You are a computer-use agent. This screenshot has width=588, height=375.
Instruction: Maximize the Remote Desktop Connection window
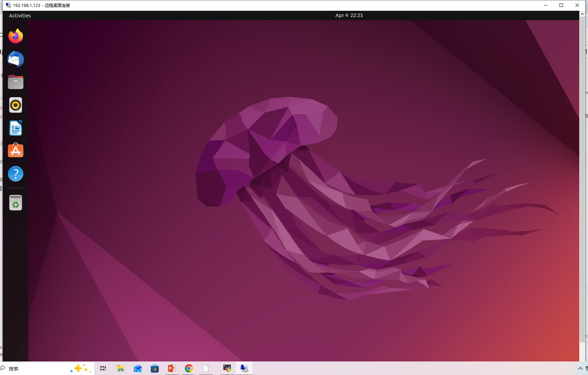tap(561, 5)
